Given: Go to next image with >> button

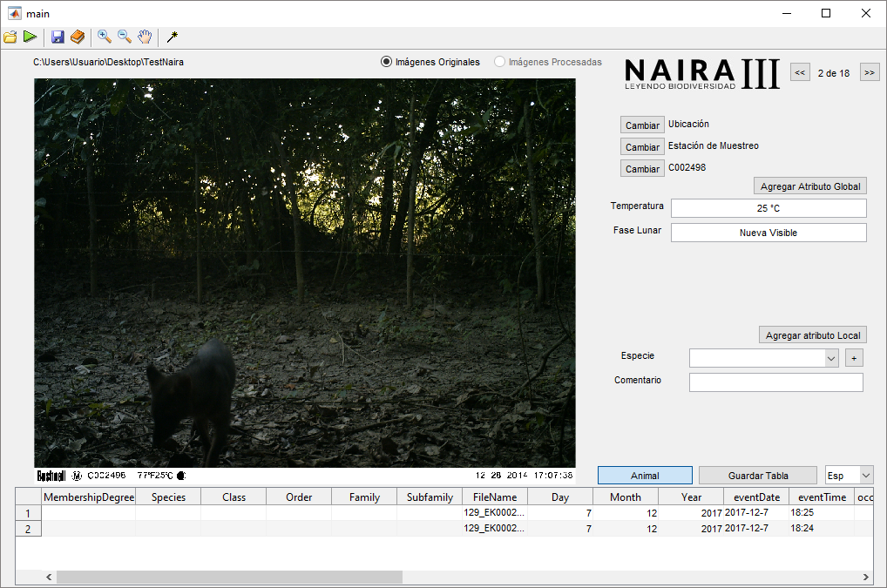Looking at the screenshot, I should point(869,73).
